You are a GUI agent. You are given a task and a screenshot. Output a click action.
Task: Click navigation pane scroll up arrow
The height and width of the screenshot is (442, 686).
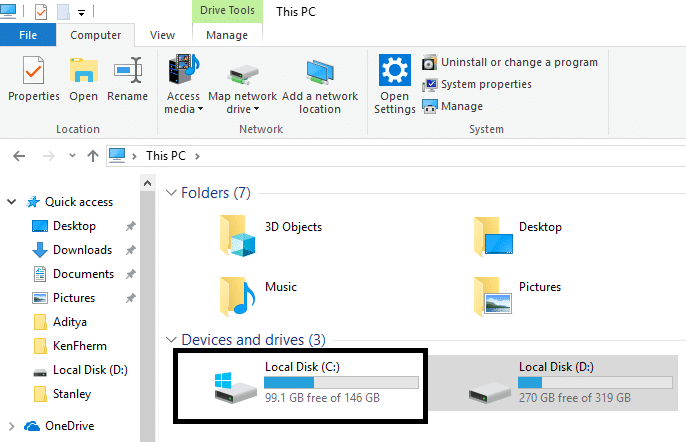click(147, 183)
